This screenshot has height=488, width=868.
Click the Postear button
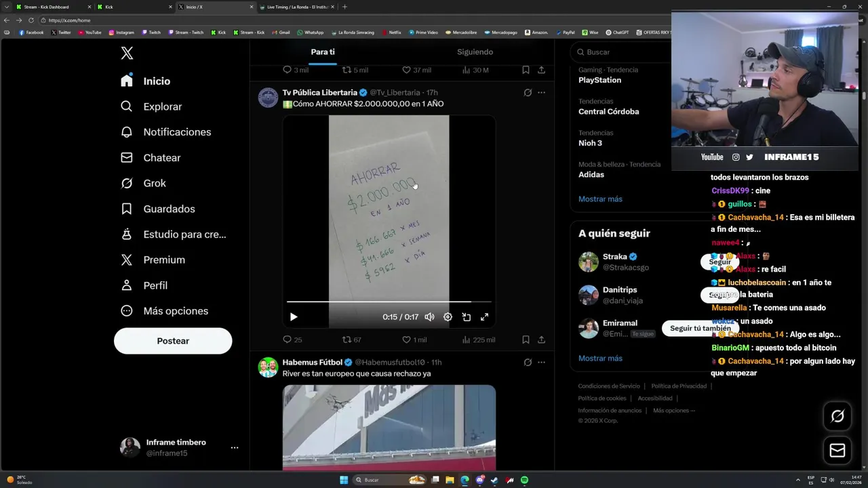[x=173, y=341]
